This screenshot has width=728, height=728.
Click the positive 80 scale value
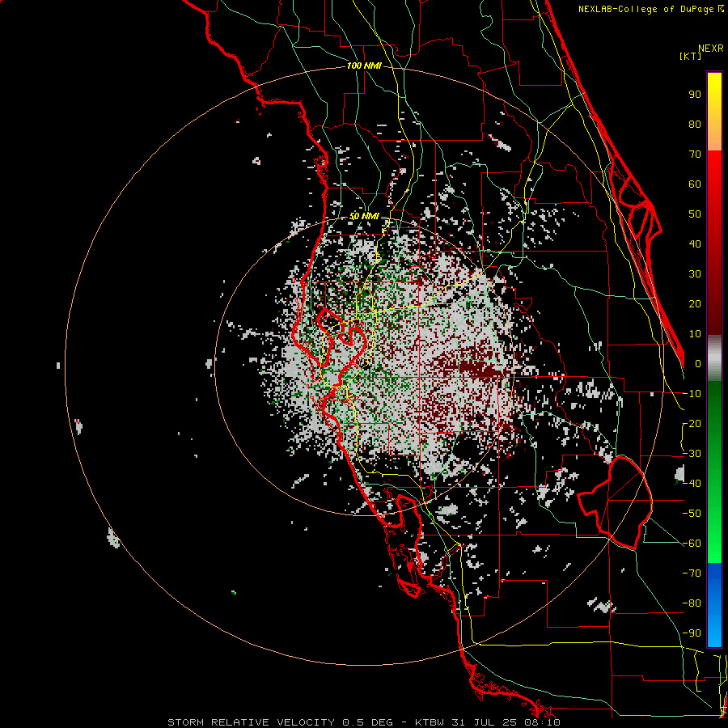[x=695, y=125]
